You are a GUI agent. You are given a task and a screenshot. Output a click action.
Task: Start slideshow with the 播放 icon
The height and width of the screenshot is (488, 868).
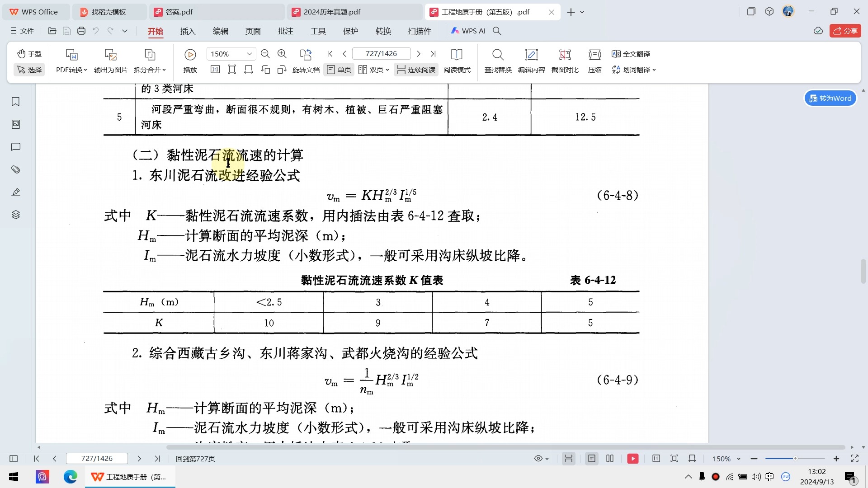click(x=190, y=55)
